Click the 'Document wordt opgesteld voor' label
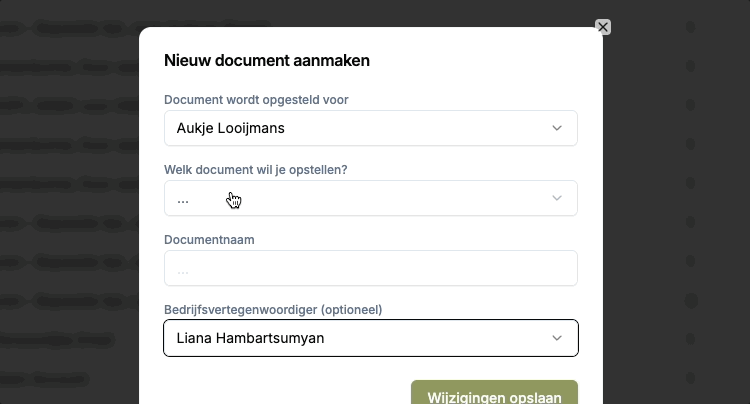 (256, 99)
